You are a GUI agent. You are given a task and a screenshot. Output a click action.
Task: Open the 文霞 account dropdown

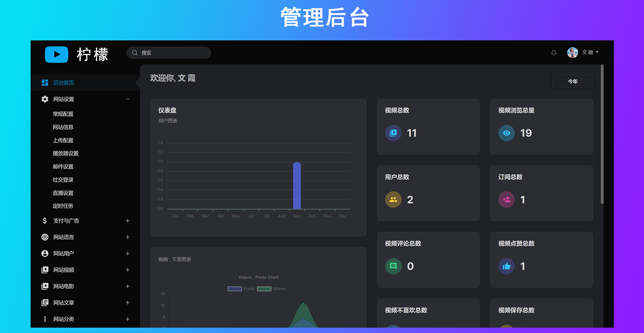point(590,52)
